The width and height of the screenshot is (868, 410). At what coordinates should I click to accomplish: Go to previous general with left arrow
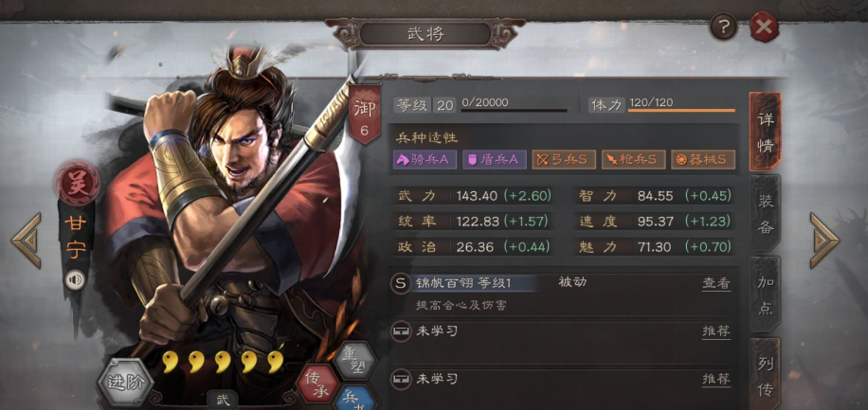click(27, 241)
